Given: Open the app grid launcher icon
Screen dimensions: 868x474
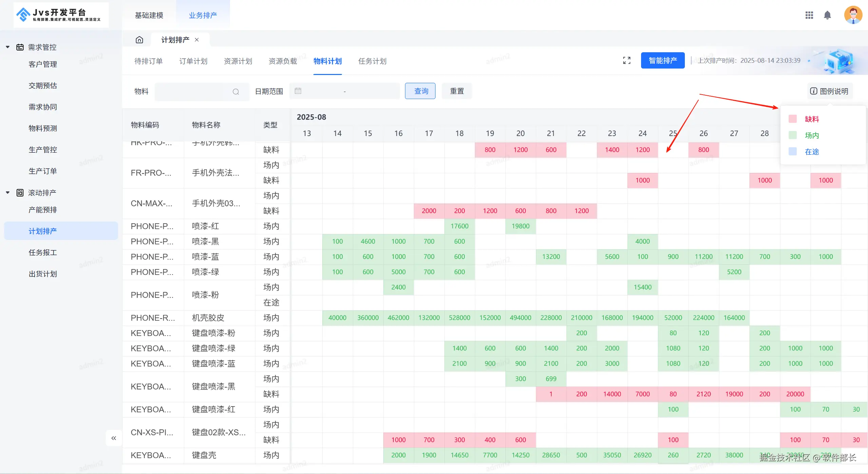Looking at the screenshot, I should 809,15.
